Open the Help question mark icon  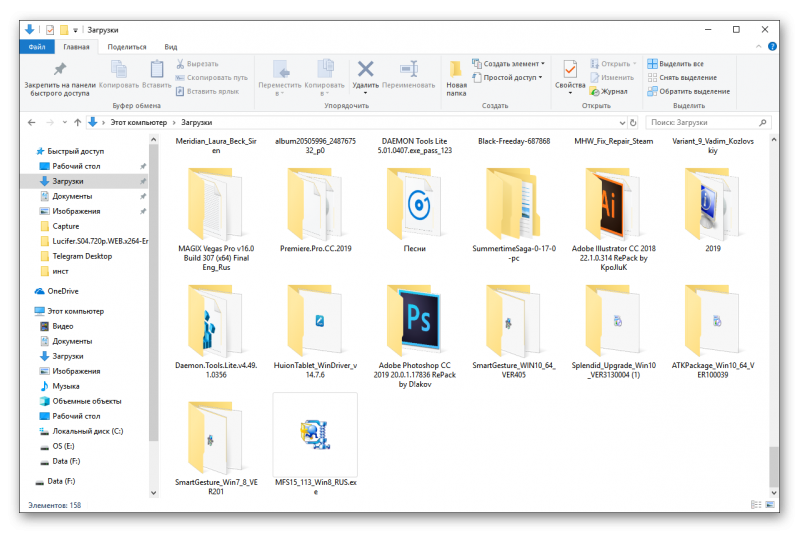(x=772, y=46)
